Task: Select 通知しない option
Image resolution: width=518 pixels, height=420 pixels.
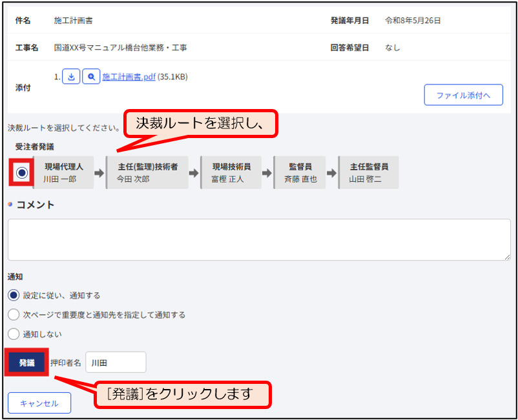Action: [14, 334]
